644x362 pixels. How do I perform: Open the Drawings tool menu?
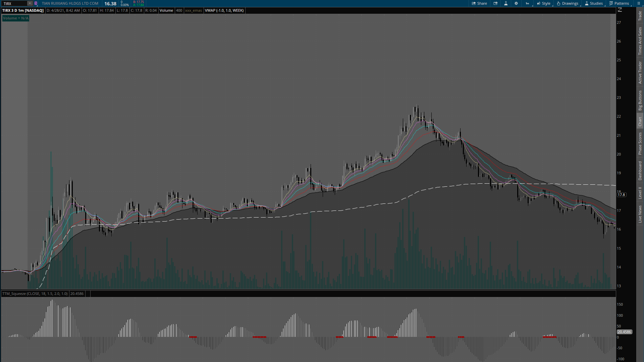pos(568,3)
